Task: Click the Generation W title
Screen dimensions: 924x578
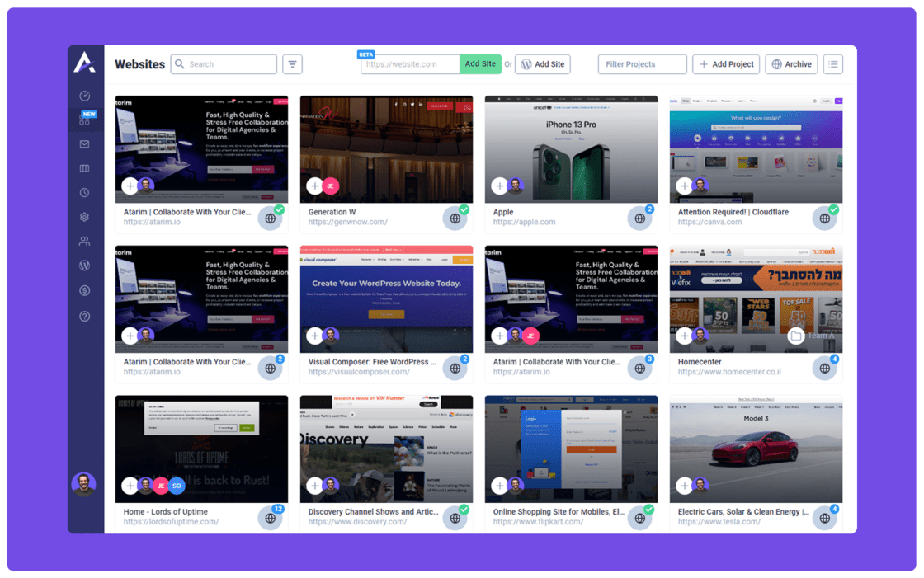Action: click(x=332, y=212)
